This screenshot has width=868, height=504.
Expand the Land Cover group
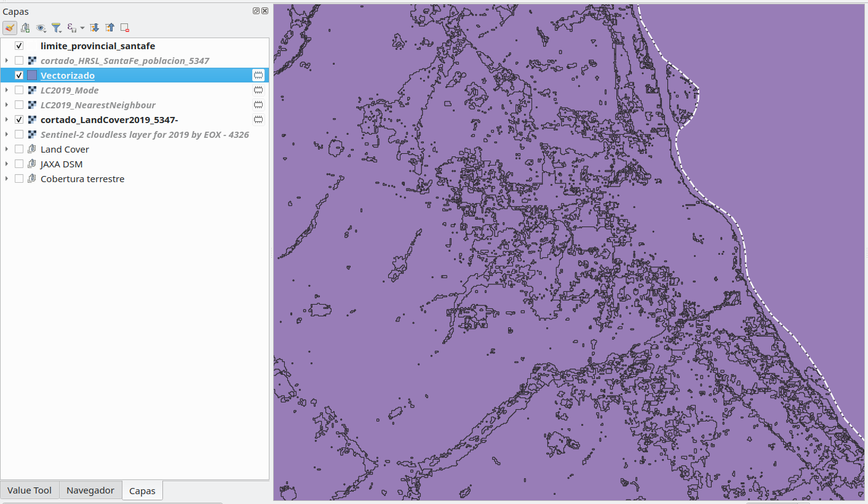click(x=7, y=149)
